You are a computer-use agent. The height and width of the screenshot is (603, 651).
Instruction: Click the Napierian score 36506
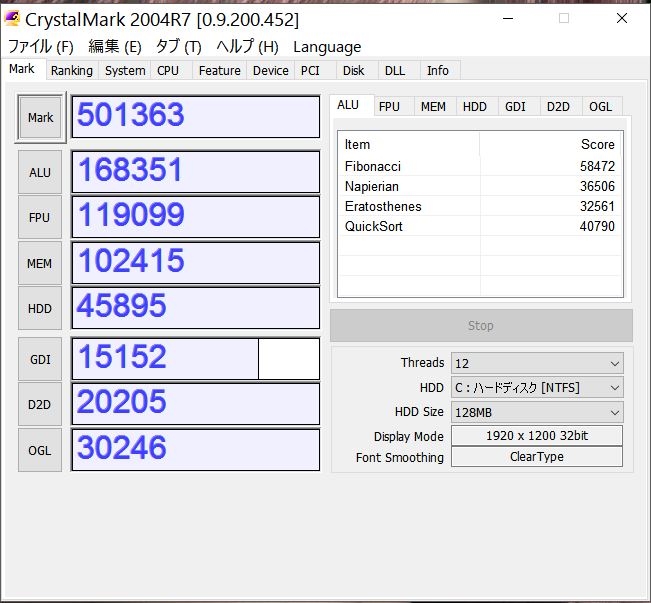click(597, 186)
